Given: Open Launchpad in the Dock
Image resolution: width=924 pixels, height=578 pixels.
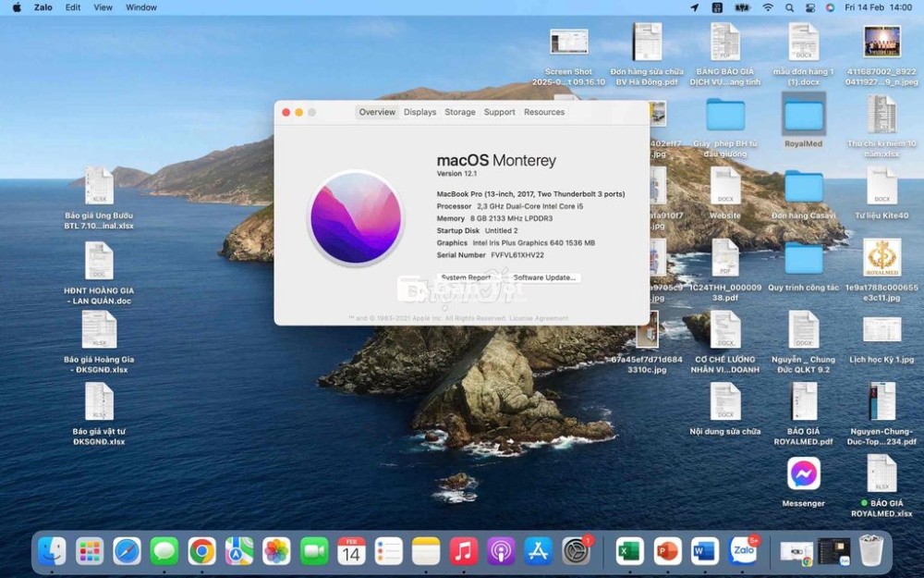Looking at the screenshot, I should (x=90, y=551).
